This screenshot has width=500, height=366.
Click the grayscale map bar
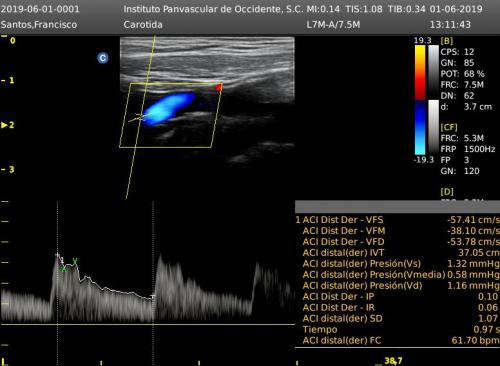433,72
